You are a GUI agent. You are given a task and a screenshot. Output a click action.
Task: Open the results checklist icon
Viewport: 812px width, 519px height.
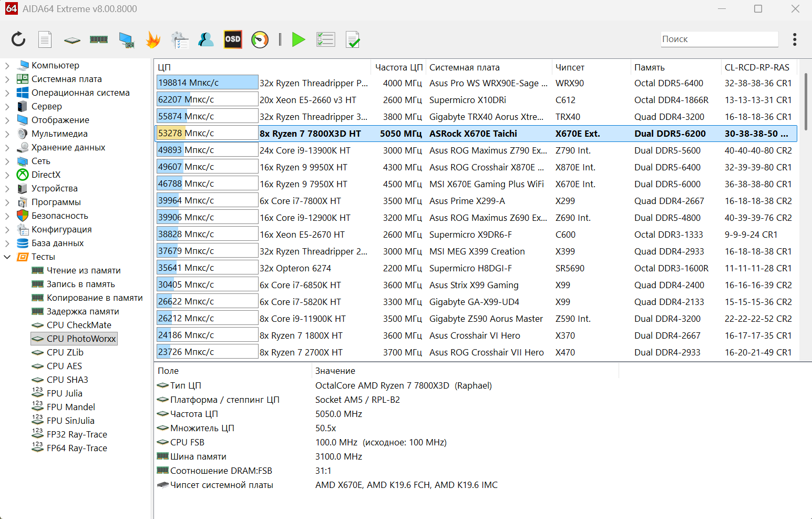pos(326,39)
